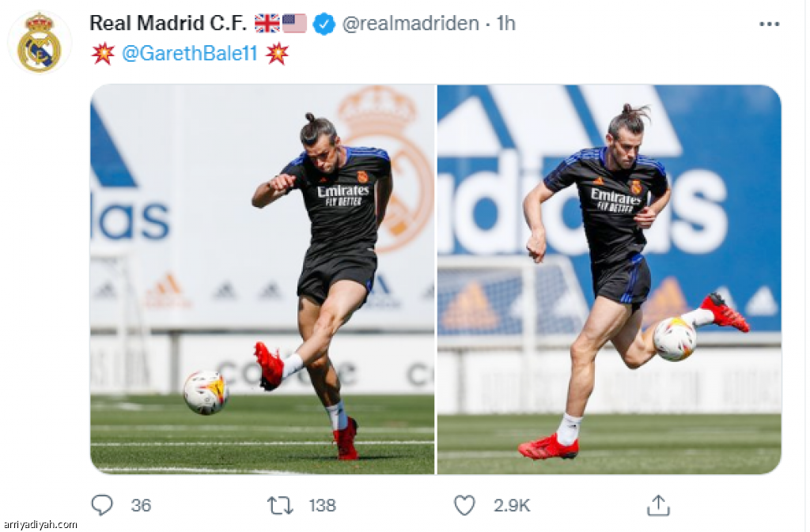Viewport: 810px width, 532px height.
Task: Click the 138 retweets count
Action: 323,505
